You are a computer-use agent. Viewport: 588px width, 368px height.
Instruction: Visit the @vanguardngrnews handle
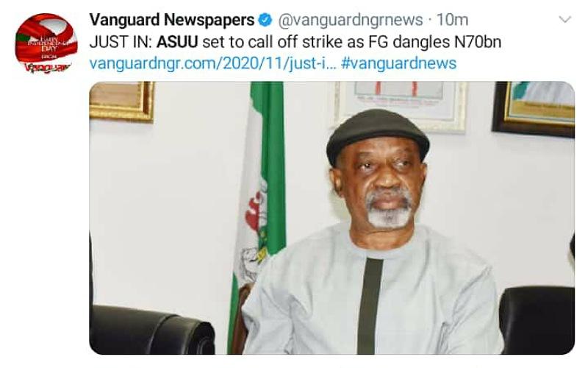351,20
